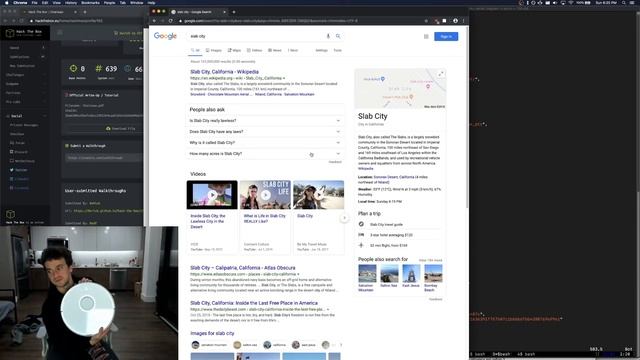Click Download File in Hack The Box window

click(x=121, y=128)
